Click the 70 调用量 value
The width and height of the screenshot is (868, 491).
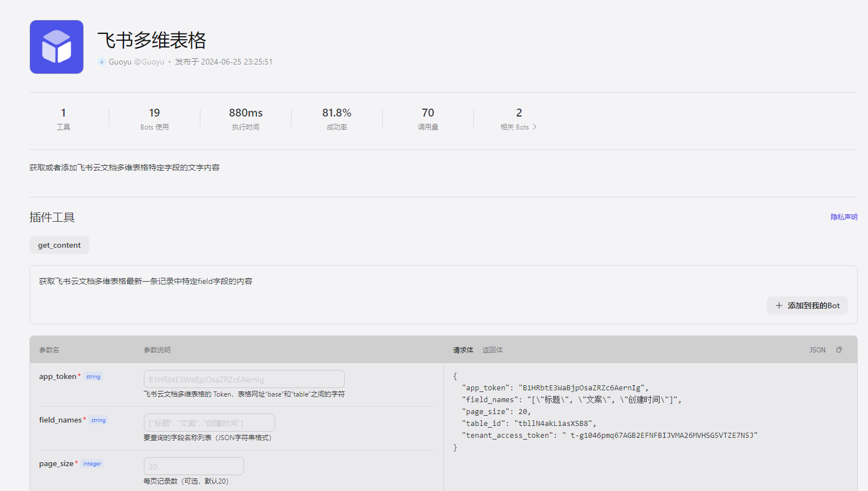click(428, 113)
